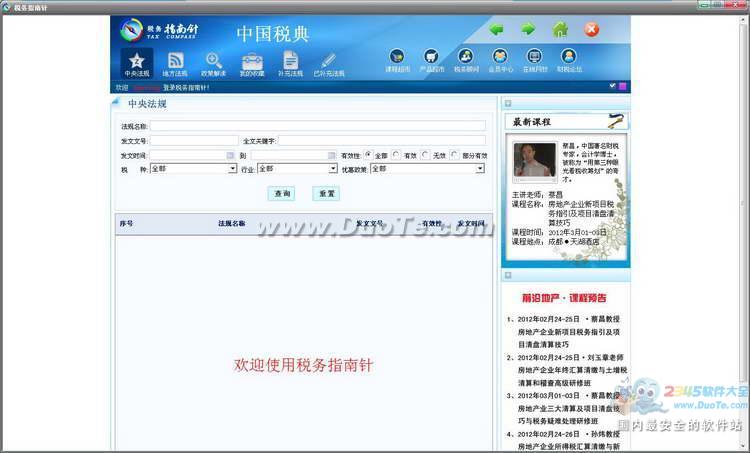Click the small check icon in welcome bar
Screen dimensions: 750x453
point(613,86)
